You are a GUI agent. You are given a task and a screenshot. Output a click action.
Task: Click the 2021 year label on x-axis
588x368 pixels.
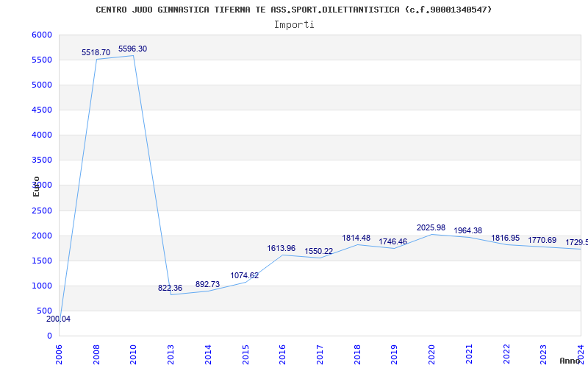(469, 354)
